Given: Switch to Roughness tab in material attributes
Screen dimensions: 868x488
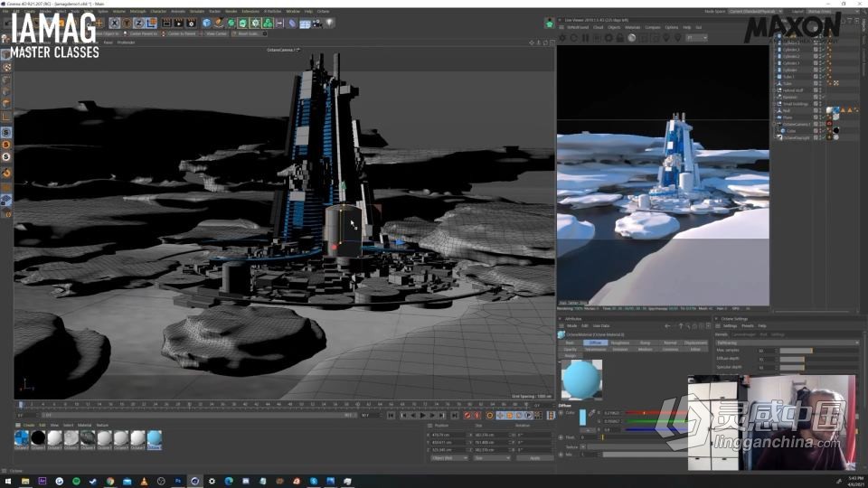Looking at the screenshot, I should pos(620,343).
